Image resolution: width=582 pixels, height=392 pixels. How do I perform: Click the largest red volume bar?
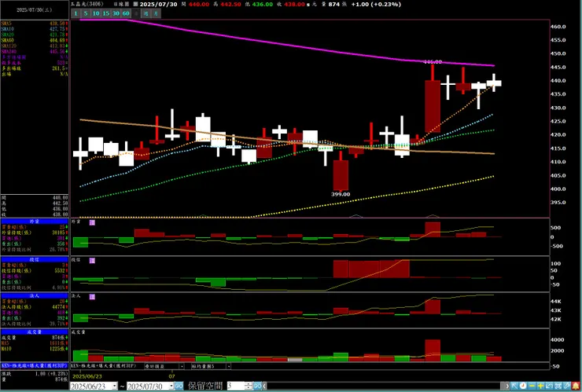pos(433,350)
